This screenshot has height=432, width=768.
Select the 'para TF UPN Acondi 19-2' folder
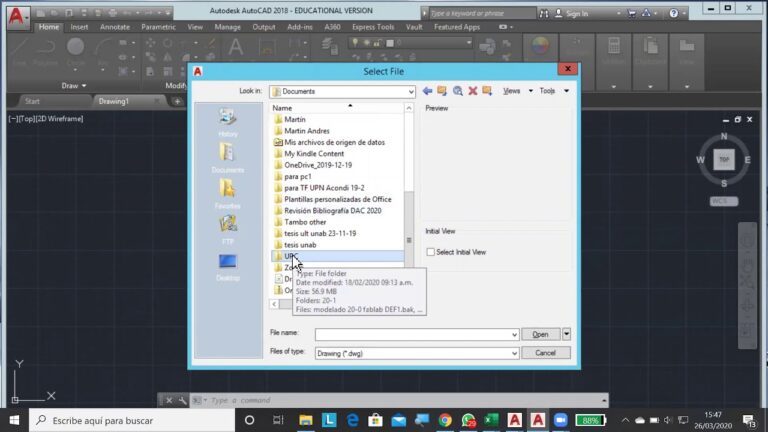(x=324, y=188)
